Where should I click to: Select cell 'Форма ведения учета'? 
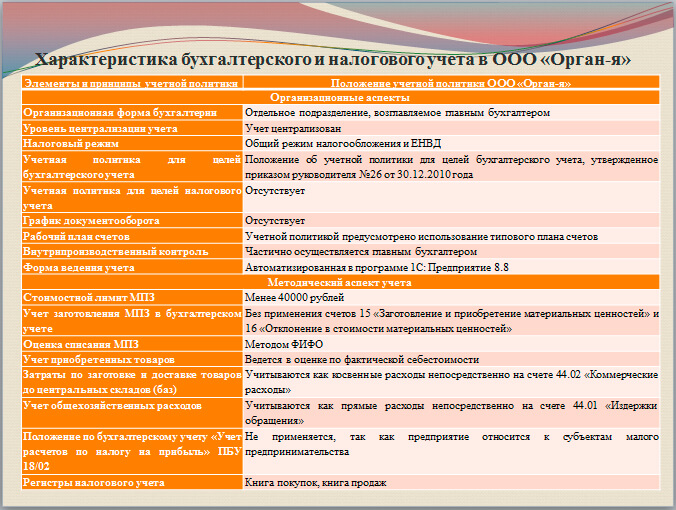coord(132,267)
